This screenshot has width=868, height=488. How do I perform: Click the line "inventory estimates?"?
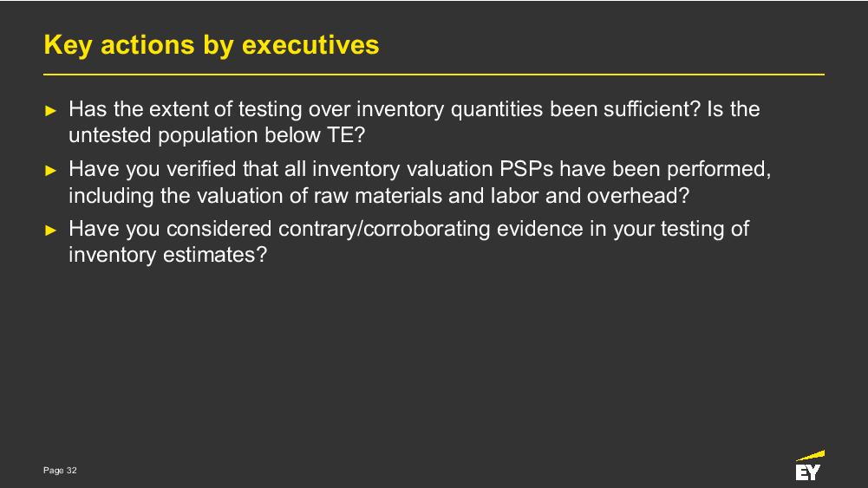coord(167,255)
